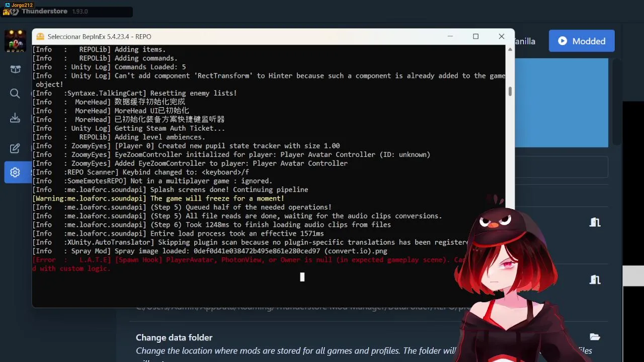Open the R.E.P.O. game icon in sidebar

pyautogui.click(x=15, y=41)
